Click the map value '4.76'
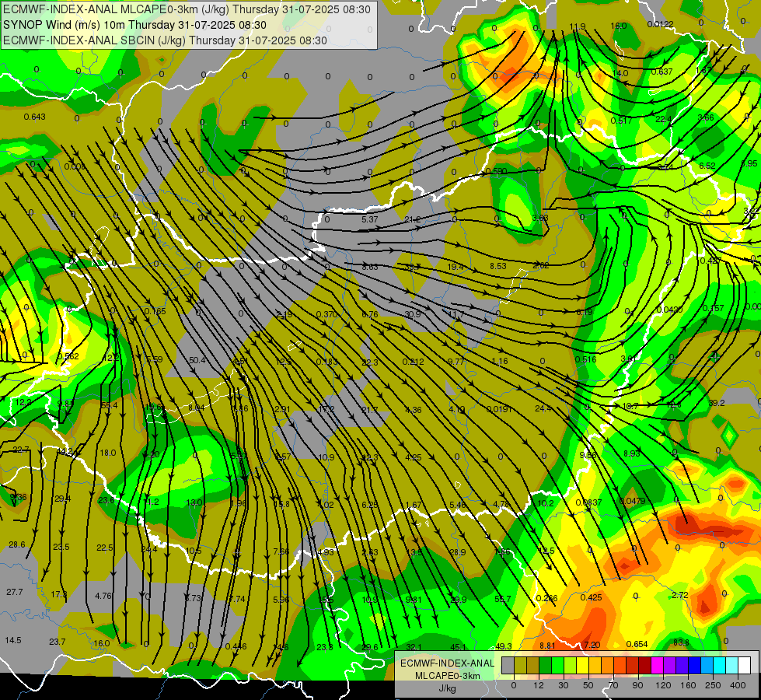The width and height of the screenshot is (761, 700). pyautogui.click(x=103, y=596)
